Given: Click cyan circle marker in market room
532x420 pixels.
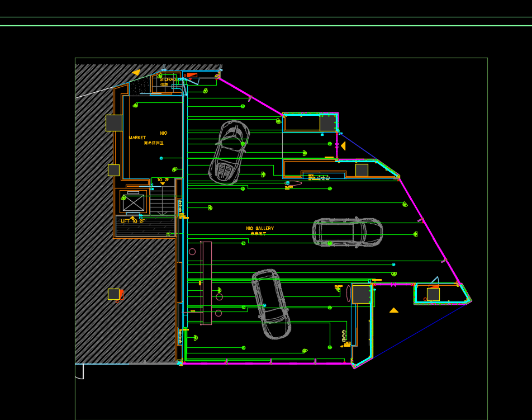Looking at the screenshot, I should [161, 158].
